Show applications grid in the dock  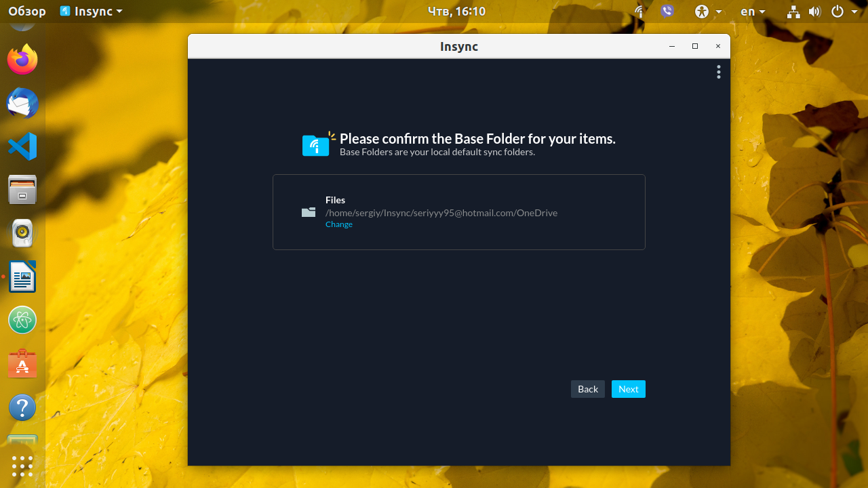22,466
